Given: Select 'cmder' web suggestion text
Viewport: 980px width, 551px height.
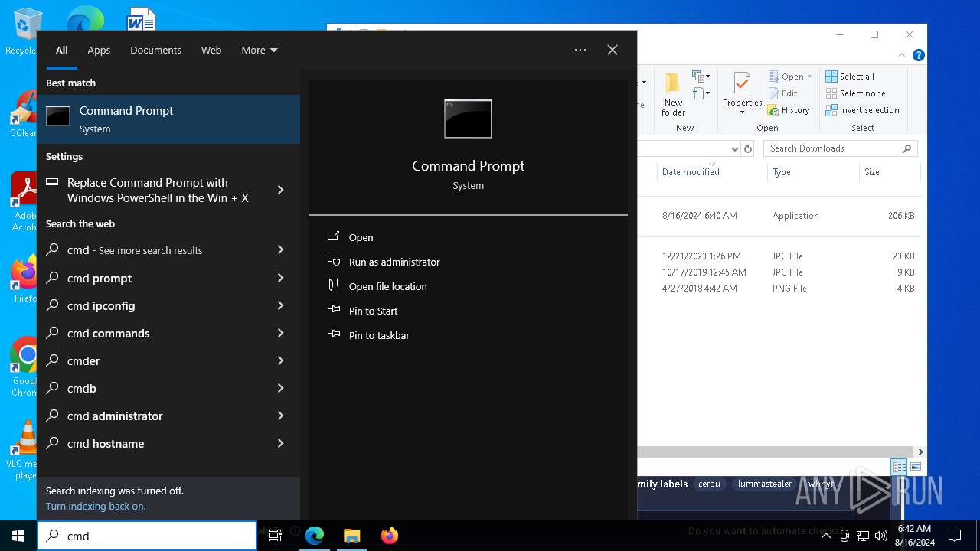Looking at the screenshot, I should (83, 360).
